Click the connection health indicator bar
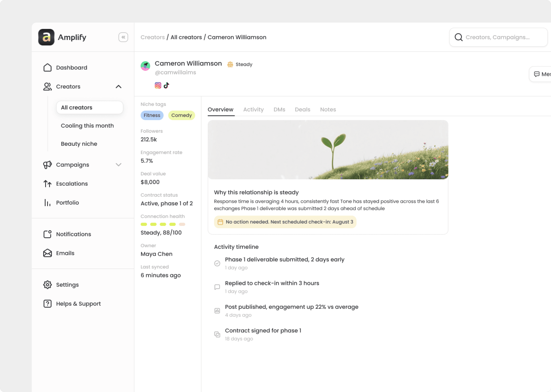Screen dimensions: 551x392 (163, 225)
